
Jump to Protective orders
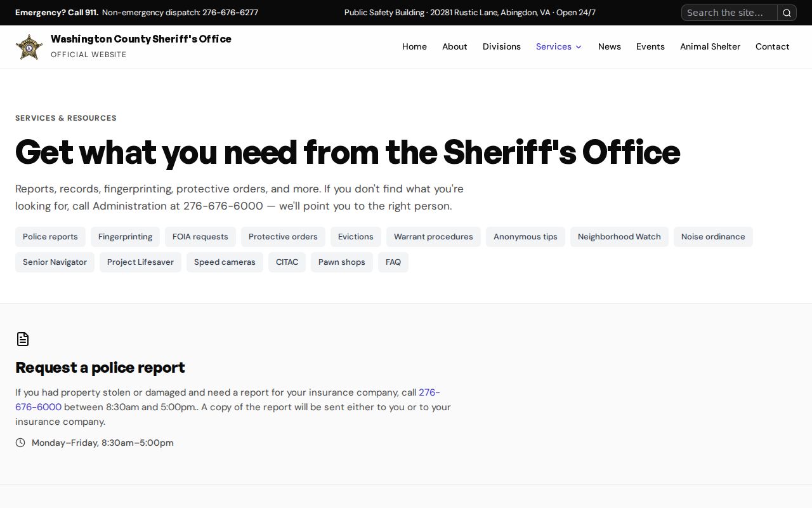[283, 237]
